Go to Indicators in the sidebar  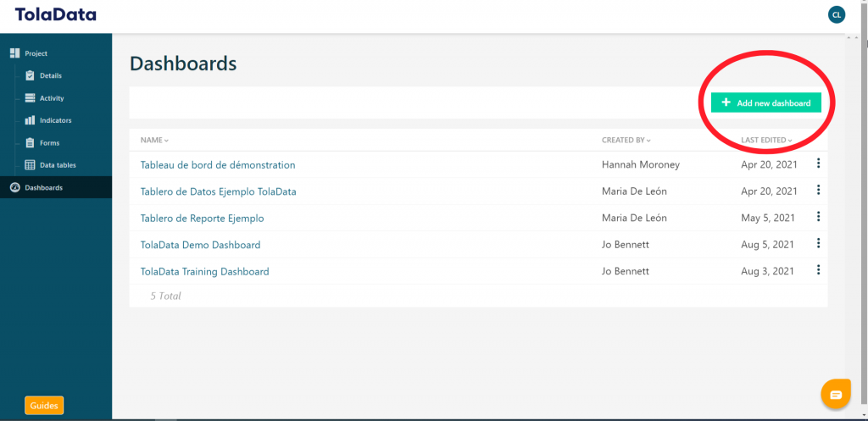[x=56, y=120]
